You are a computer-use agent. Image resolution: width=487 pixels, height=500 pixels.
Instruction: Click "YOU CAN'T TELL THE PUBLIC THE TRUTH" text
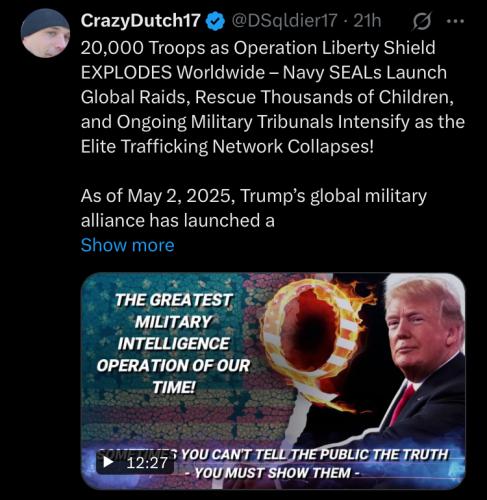click(x=314, y=454)
